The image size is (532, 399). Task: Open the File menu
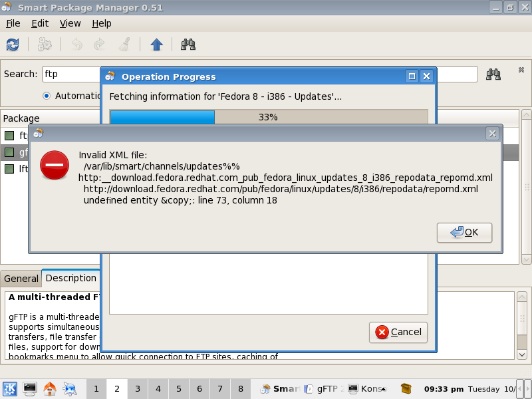(x=13, y=23)
